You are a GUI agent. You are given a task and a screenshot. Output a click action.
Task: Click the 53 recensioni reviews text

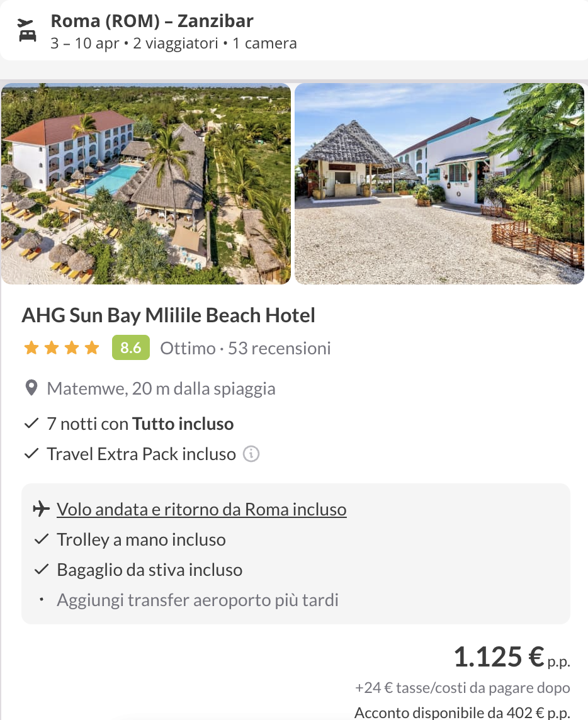point(279,348)
